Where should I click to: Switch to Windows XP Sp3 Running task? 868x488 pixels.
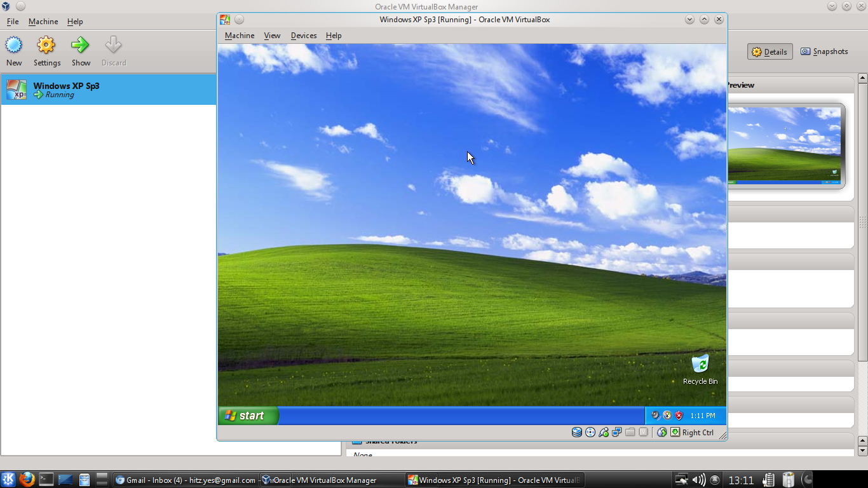coord(494,480)
